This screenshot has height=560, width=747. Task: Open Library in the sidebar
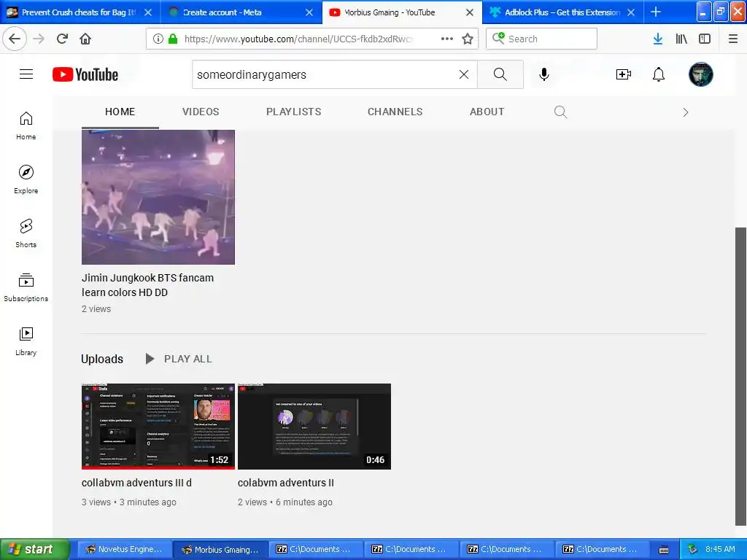[26, 341]
